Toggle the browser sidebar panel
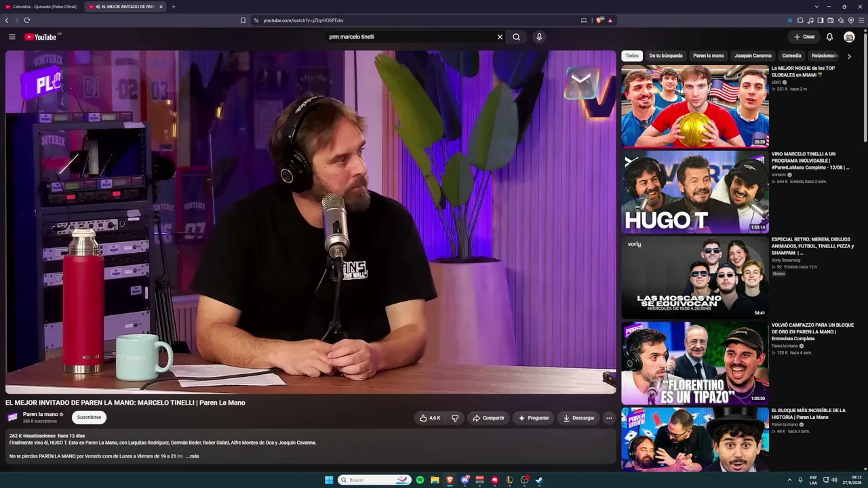Image resolution: width=868 pixels, height=488 pixels. [821, 20]
